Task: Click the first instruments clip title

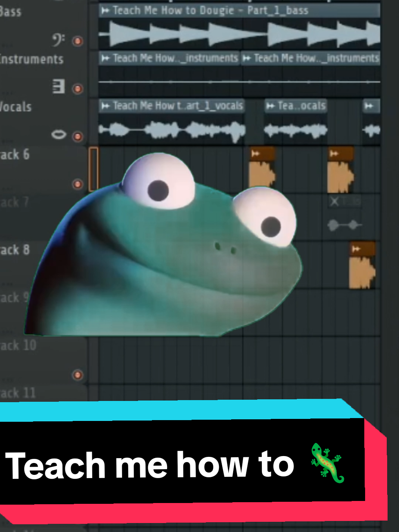Action: [x=175, y=58]
